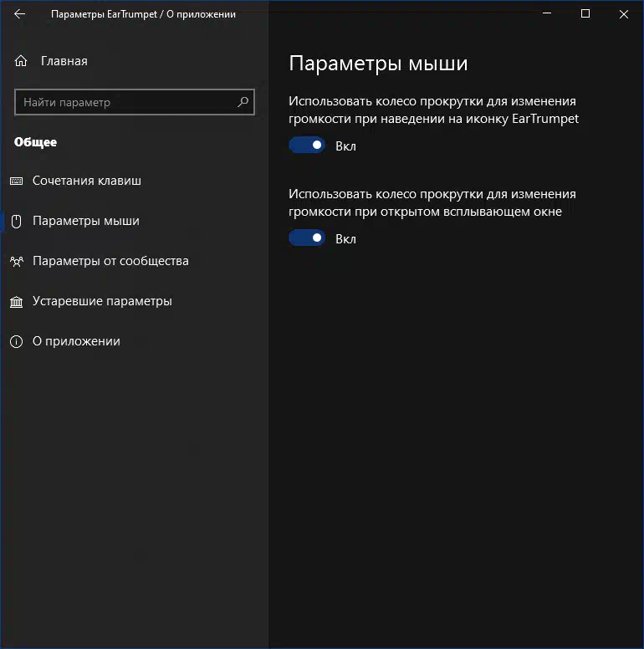
Task: Close the EarTrumpet settings window
Action: coord(624,13)
